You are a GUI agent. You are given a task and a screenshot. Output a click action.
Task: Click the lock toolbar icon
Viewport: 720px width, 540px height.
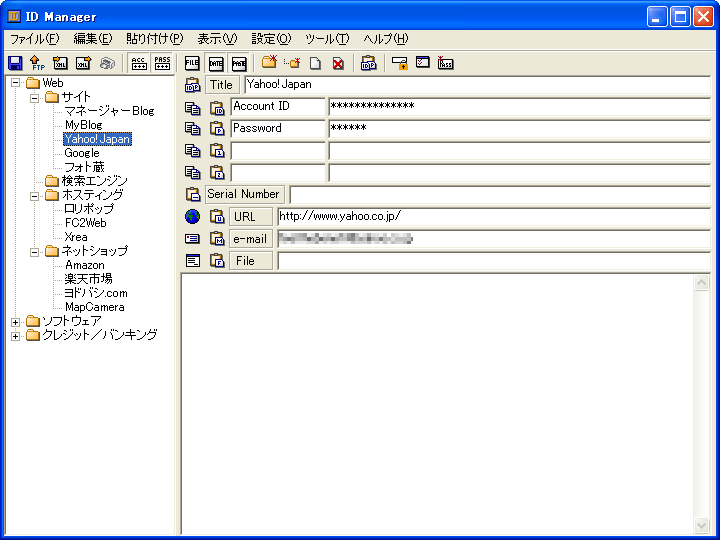400,63
